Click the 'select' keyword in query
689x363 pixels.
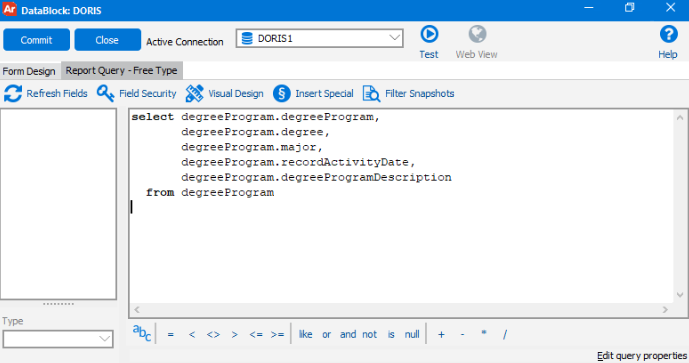pyautogui.click(x=152, y=117)
